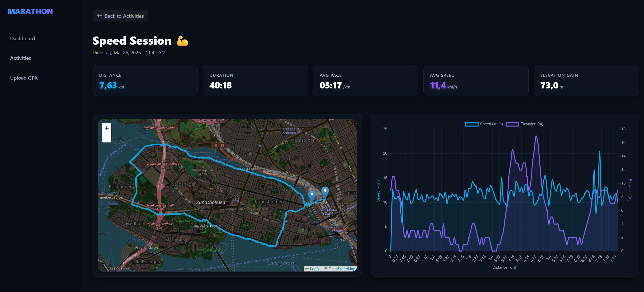Screen dimensions: 644x292
Task: Open the Activities page
Action: click(x=21, y=58)
